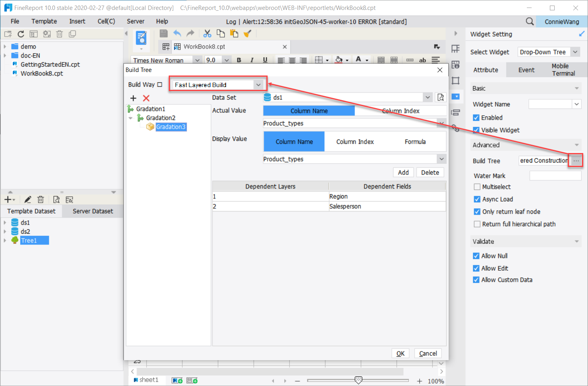The width and height of the screenshot is (588, 386).
Task: Switch to the Server Dataset tab
Action: 92,211
